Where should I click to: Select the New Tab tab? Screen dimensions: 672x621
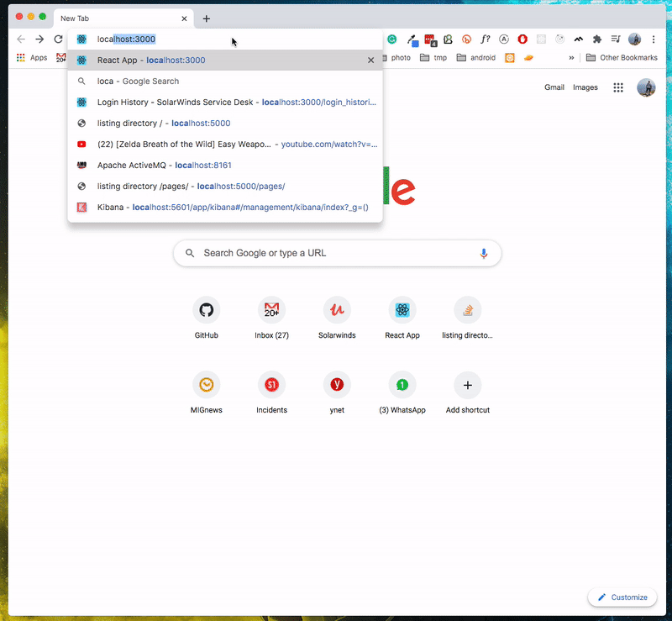123,18
